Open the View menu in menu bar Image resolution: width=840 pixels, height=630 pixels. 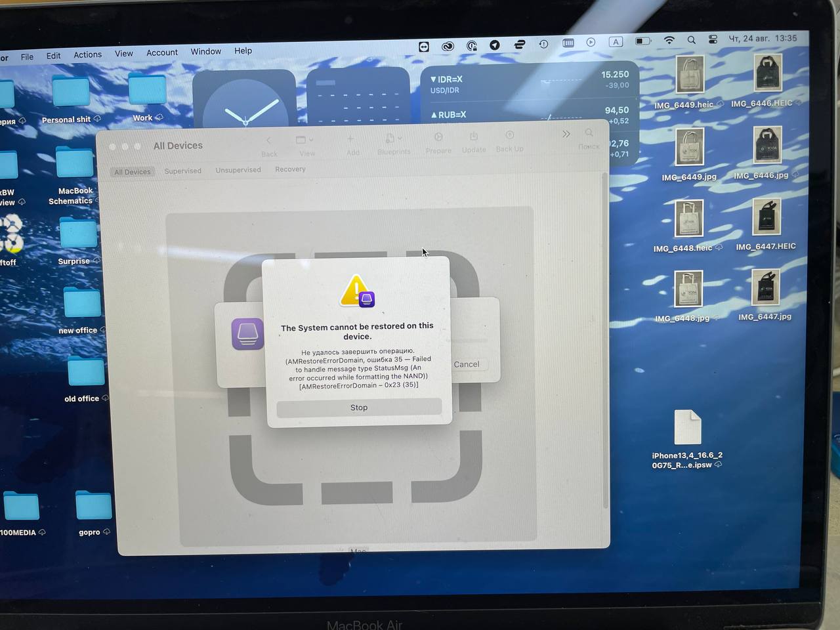click(x=124, y=53)
